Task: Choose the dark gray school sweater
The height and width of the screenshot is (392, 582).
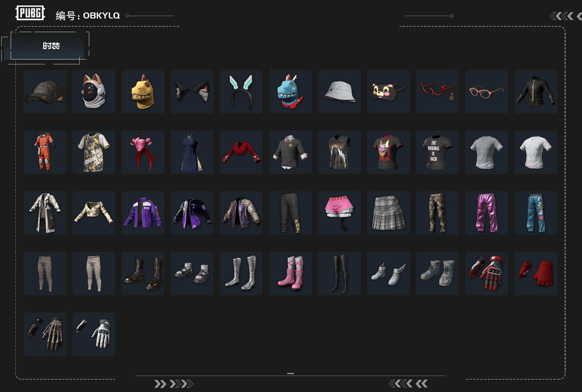Action: [290, 152]
